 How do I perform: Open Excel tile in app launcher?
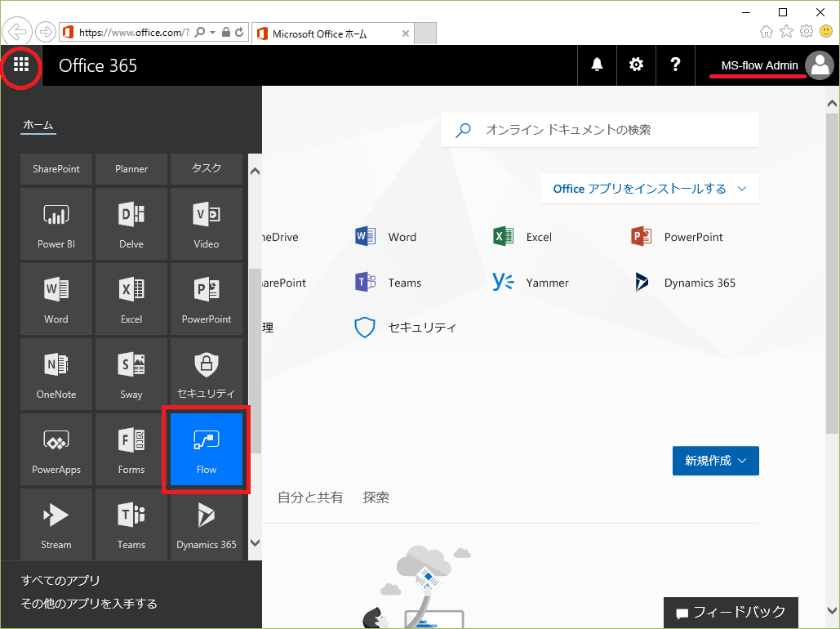[x=131, y=299]
